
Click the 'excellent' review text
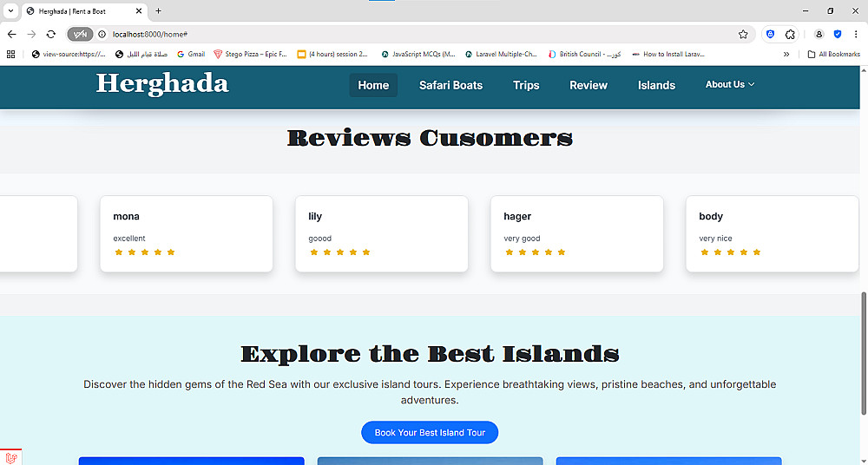129,239
